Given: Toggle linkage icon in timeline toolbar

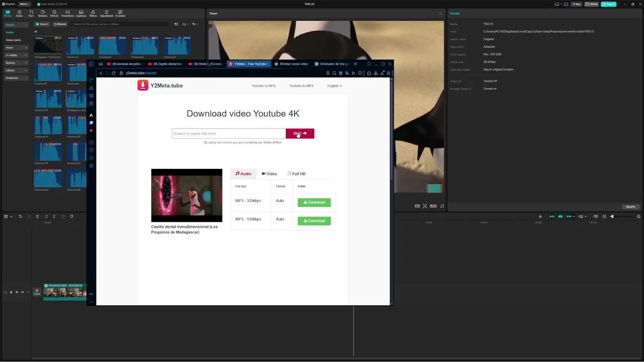Looking at the screenshot, I should 570,216.
